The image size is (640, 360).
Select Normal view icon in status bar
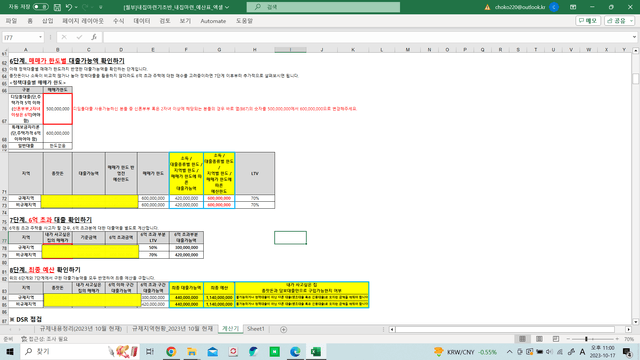point(522,339)
